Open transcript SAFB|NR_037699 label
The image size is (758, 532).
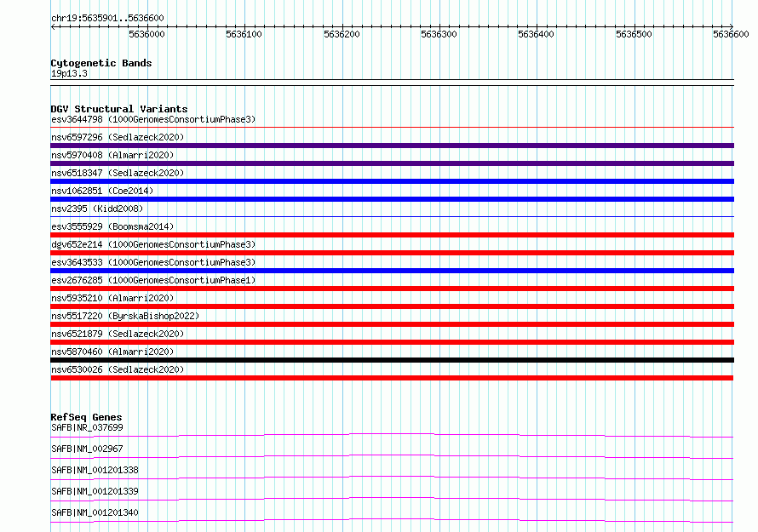point(87,427)
